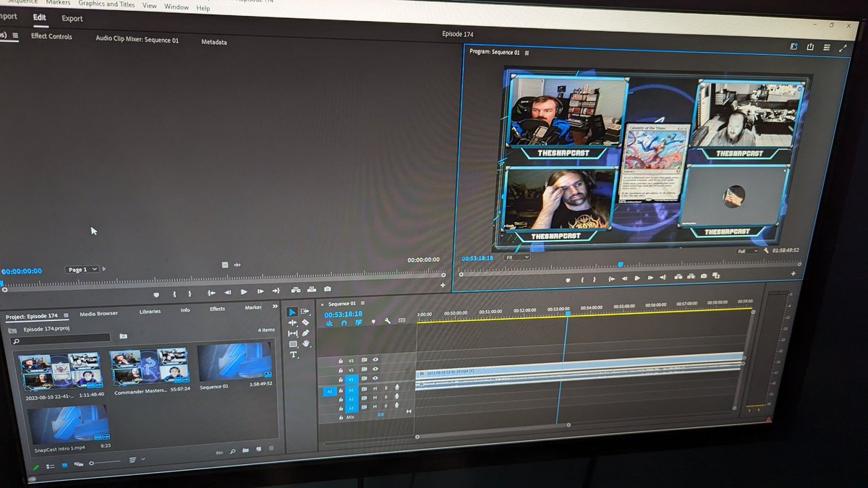Mute audio track A1

point(375,389)
